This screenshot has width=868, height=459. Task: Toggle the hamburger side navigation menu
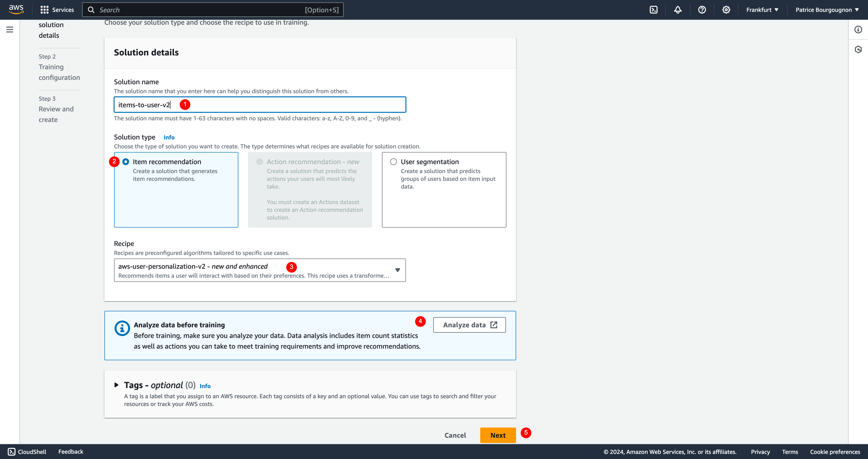10,30
